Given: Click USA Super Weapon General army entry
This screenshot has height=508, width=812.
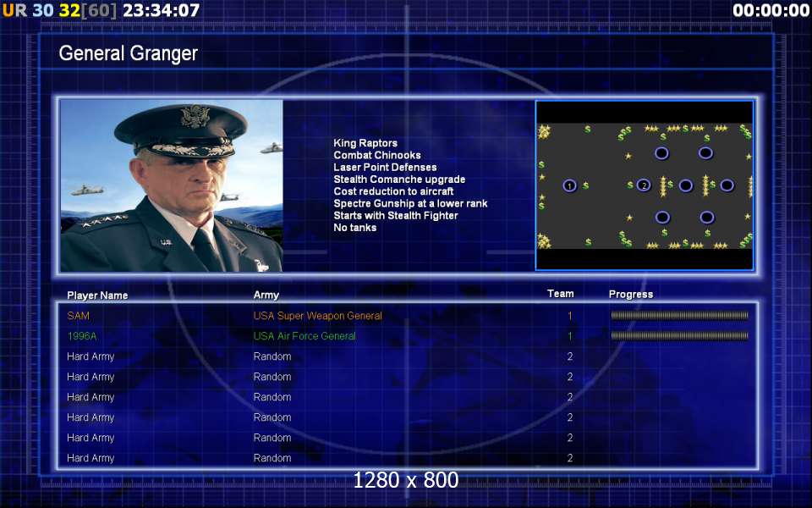Looking at the screenshot, I should (317, 316).
